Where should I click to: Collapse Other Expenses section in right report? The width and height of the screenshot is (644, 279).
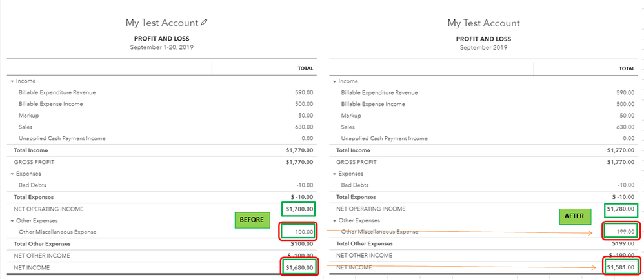tap(335, 220)
